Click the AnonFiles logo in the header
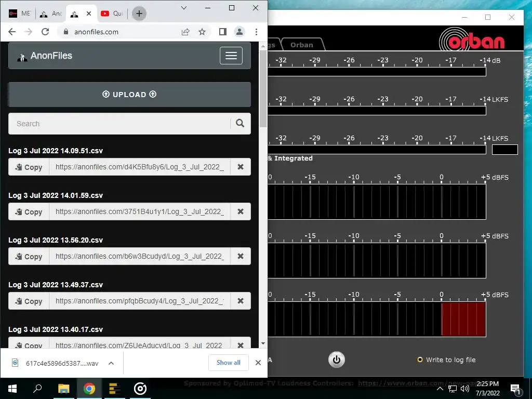Screen dimensions: 532x399 45,56
